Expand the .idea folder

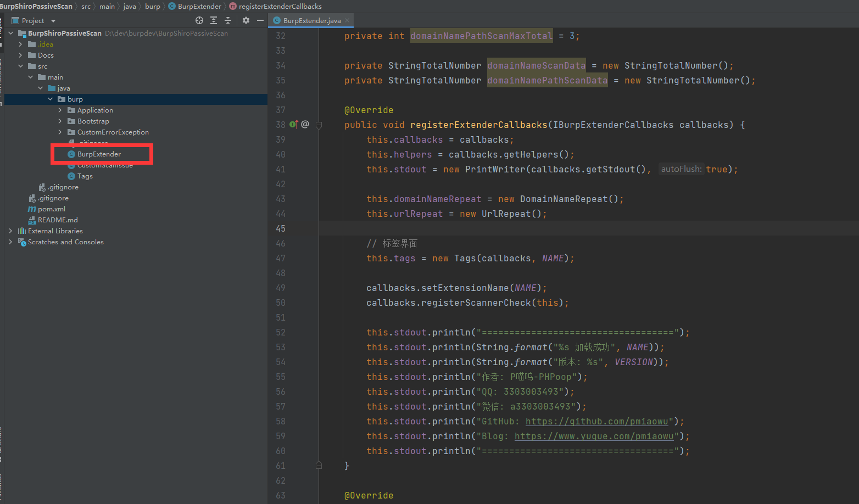[x=20, y=44]
